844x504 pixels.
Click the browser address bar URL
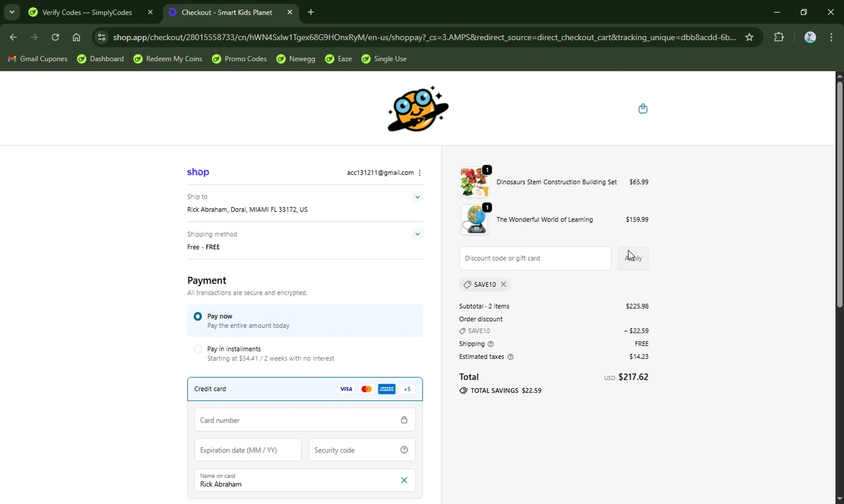(424, 37)
